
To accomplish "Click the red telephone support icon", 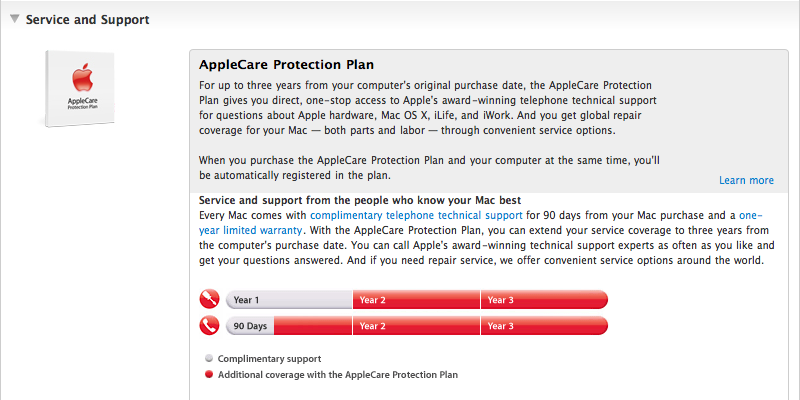I will [209, 326].
